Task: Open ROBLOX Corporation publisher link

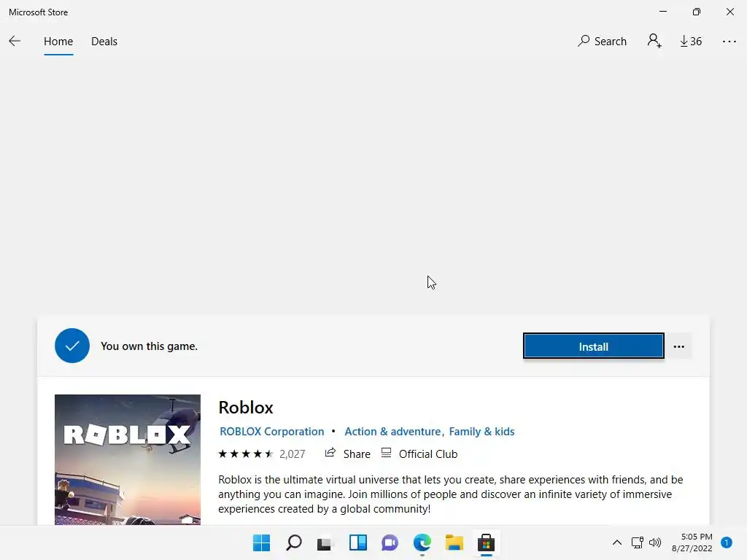Action: coord(271,432)
